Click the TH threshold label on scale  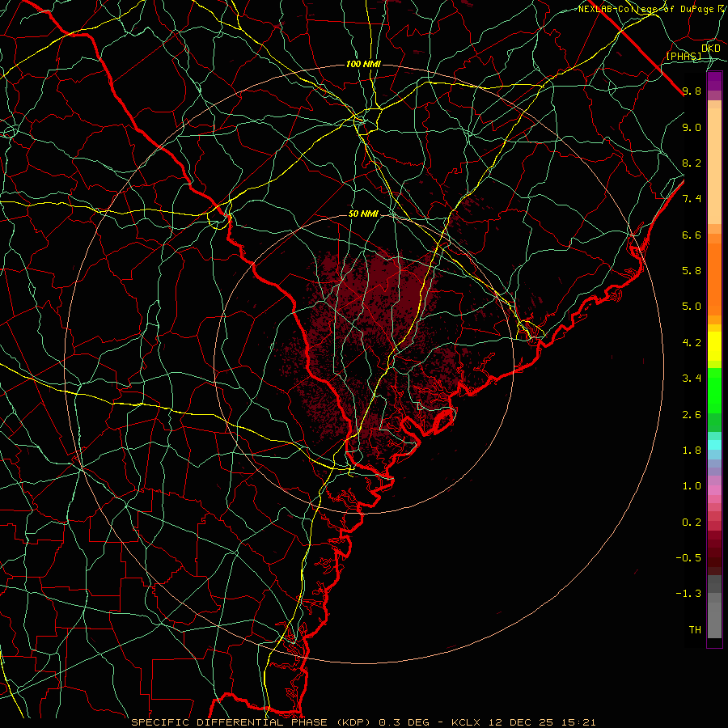(x=695, y=630)
